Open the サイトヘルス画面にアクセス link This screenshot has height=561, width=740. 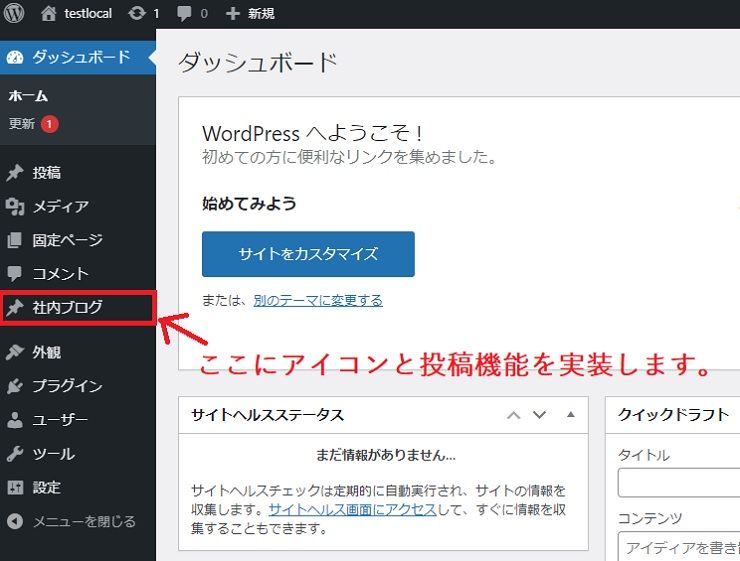(352, 510)
